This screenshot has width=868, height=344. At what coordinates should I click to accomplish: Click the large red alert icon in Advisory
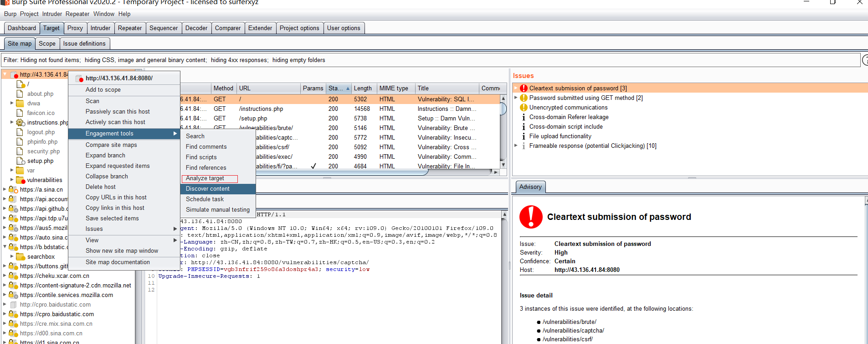tap(531, 217)
